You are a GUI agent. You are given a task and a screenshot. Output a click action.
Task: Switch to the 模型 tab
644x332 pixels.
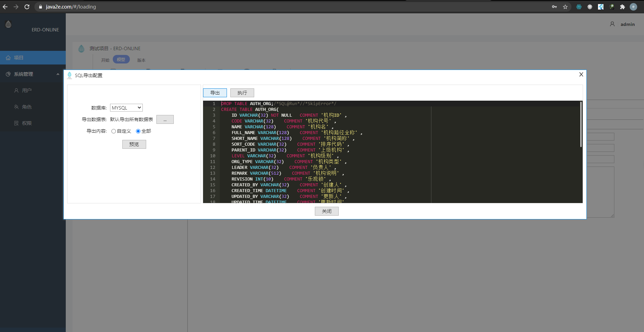(121, 59)
